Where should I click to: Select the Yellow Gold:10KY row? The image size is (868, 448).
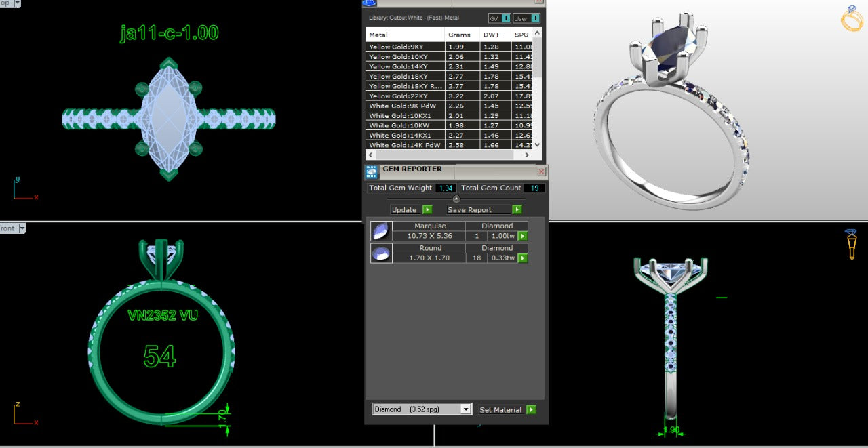(449, 57)
